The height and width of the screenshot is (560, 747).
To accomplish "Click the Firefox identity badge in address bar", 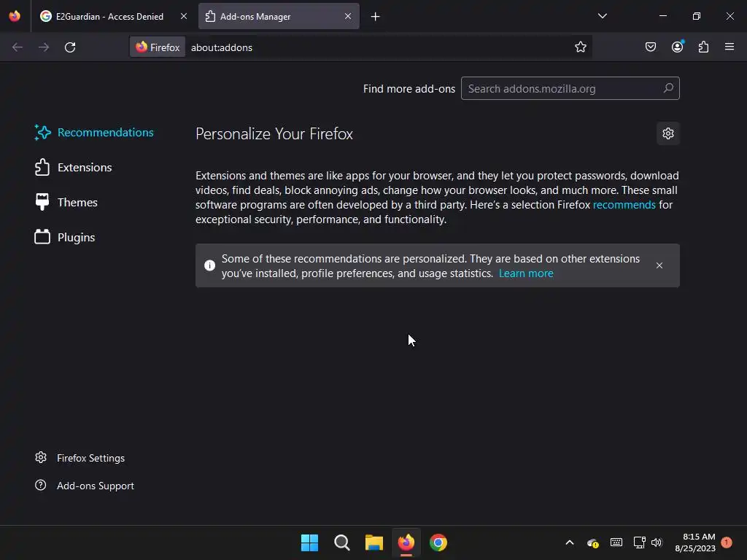I will pos(158,47).
